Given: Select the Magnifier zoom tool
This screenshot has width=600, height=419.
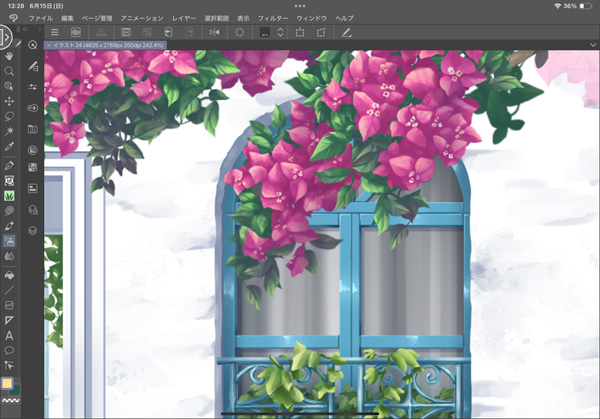Looking at the screenshot, I should [10, 72].
